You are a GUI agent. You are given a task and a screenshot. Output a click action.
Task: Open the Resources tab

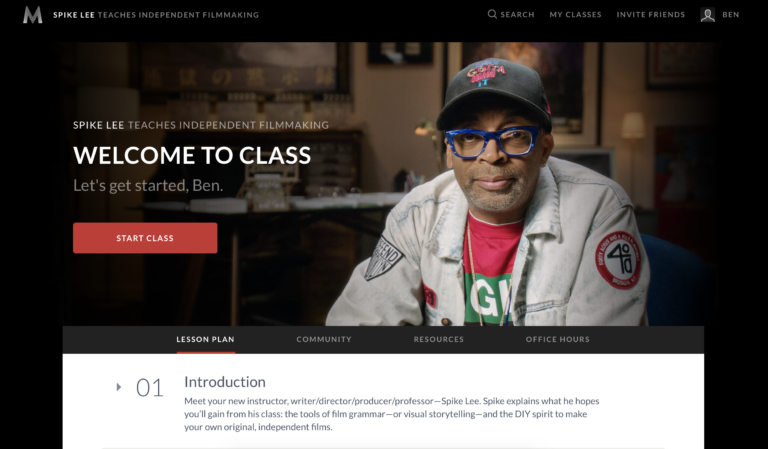point(438,339)
